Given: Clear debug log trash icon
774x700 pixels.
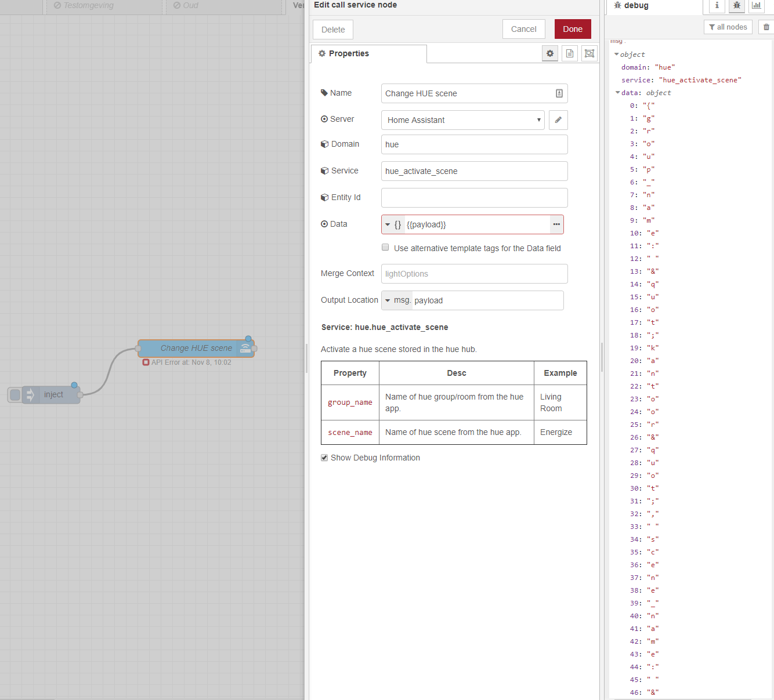Looking at the screenshot, I should [766, 27].
